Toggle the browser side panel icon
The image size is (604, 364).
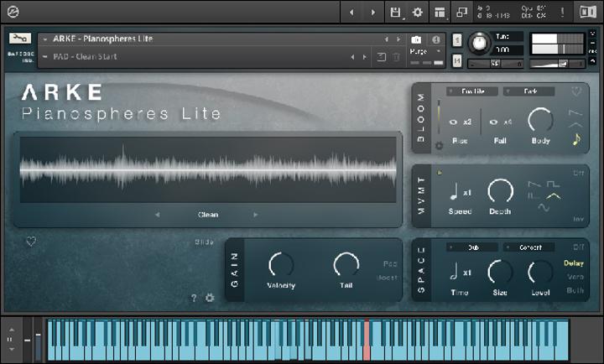coord(588,13)
